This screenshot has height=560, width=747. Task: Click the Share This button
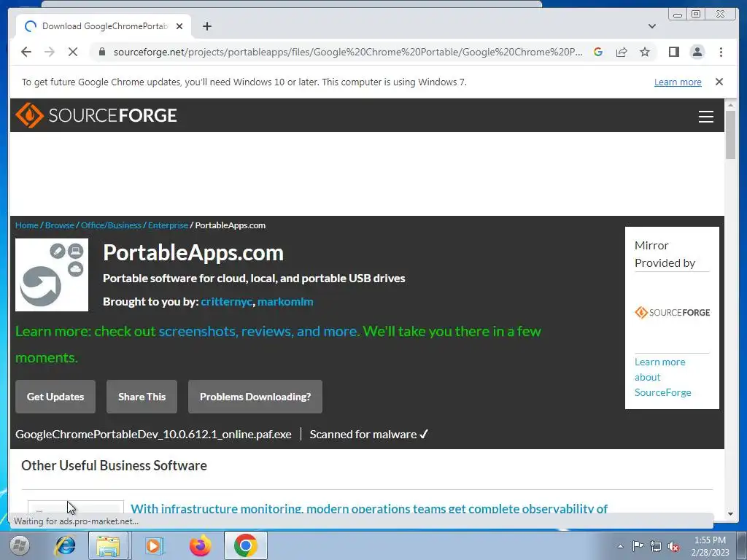pos(142,397)
